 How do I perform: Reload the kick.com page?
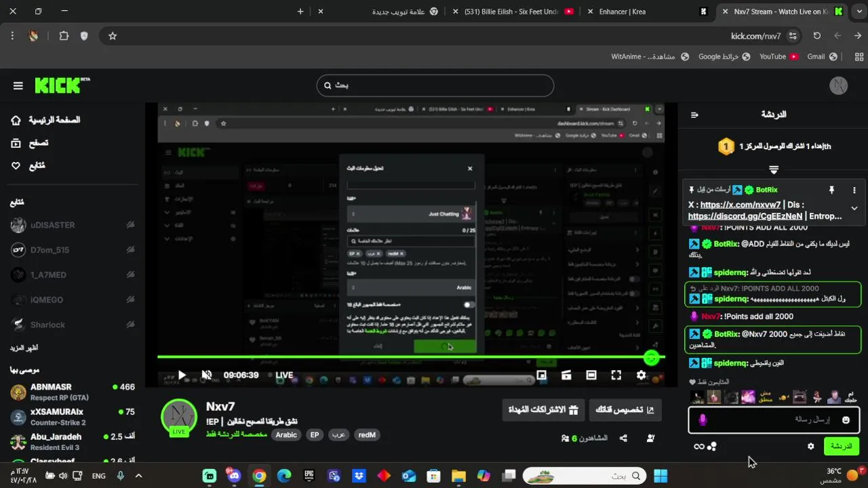(817, 36)
